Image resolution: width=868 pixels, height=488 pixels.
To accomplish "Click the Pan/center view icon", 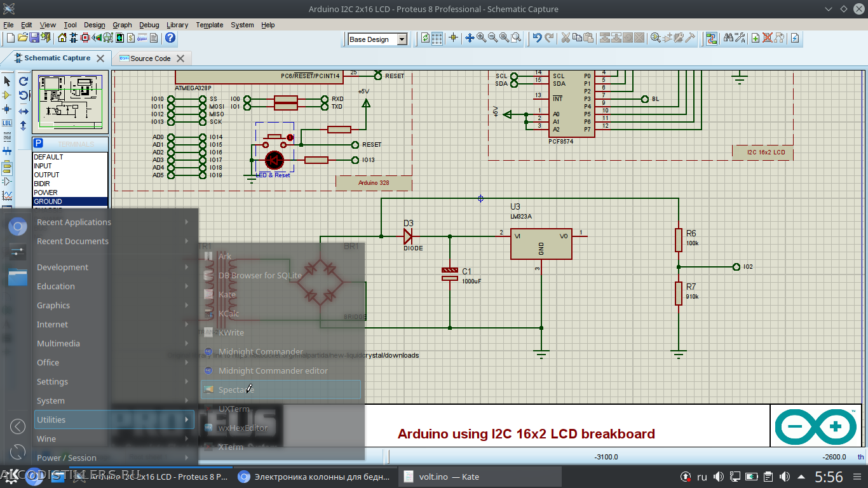I will [470, 38].
